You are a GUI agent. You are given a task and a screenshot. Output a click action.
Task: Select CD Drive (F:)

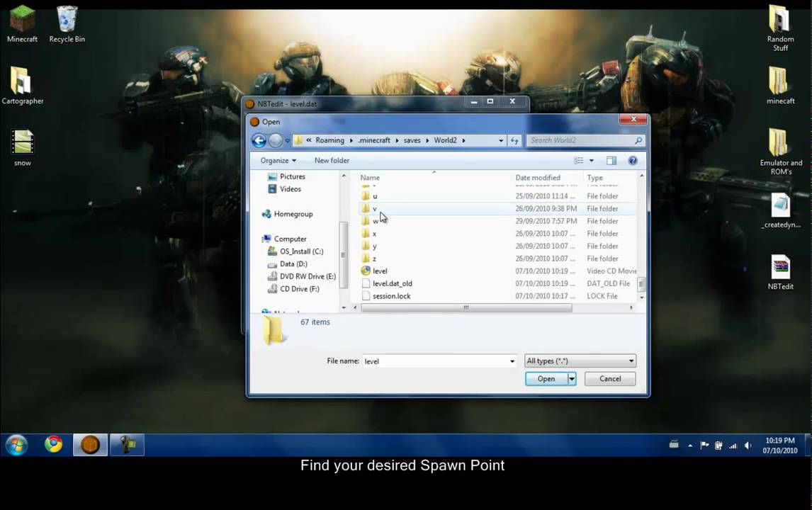tap(293, 289)
